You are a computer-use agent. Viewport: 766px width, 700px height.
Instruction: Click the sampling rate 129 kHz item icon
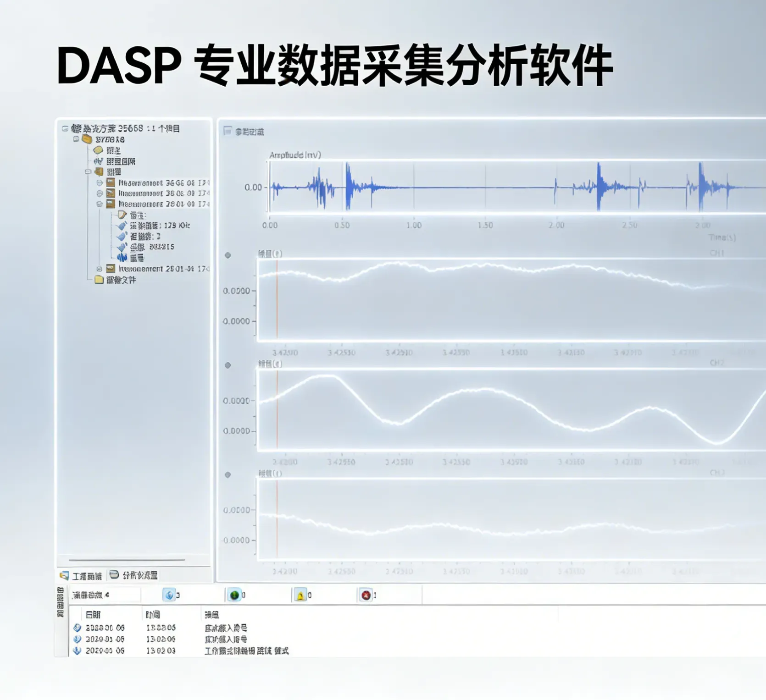122,226
